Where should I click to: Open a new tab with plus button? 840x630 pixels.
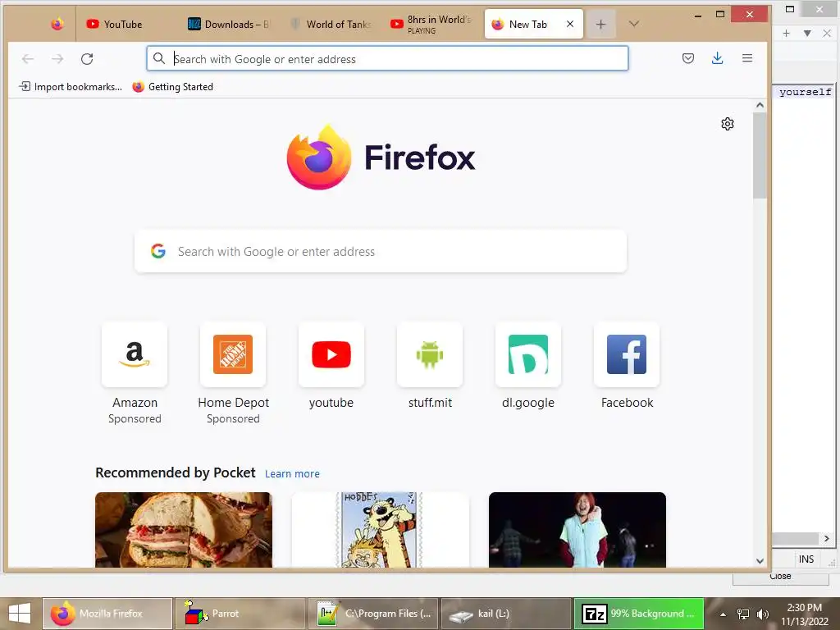point(601,24)
